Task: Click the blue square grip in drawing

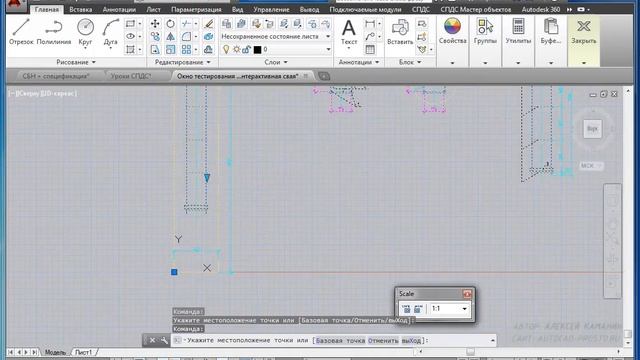Action: click(174, 272)
